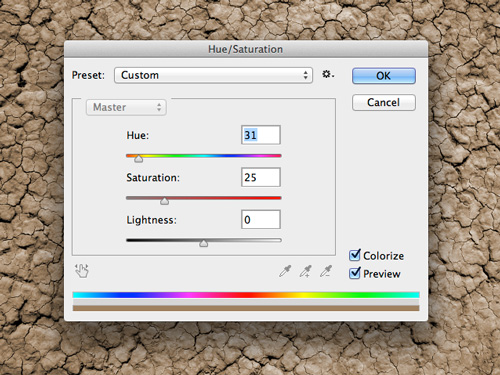Viewport: 500px width, 375px height.
Task: Click the Hue slider handle
Action: pos(139,159)
